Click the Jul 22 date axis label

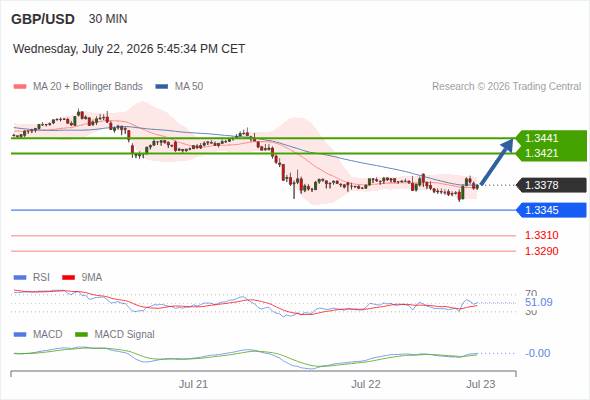pyautogui.click(x=366, y=384)
